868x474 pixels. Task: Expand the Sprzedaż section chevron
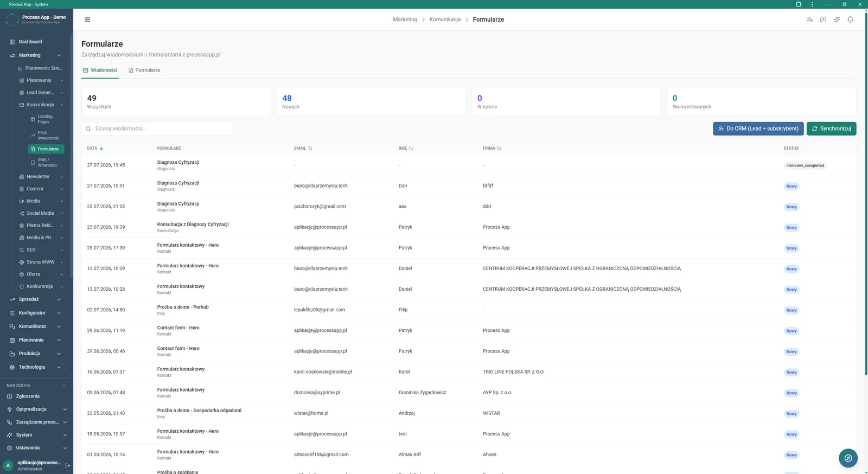click(x=59, y=299)
